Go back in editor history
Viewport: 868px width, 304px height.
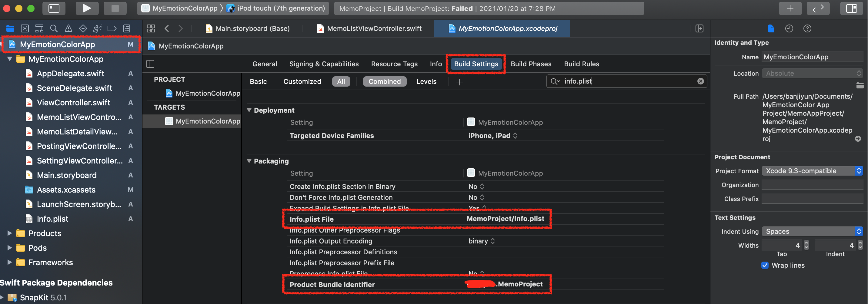166,29
